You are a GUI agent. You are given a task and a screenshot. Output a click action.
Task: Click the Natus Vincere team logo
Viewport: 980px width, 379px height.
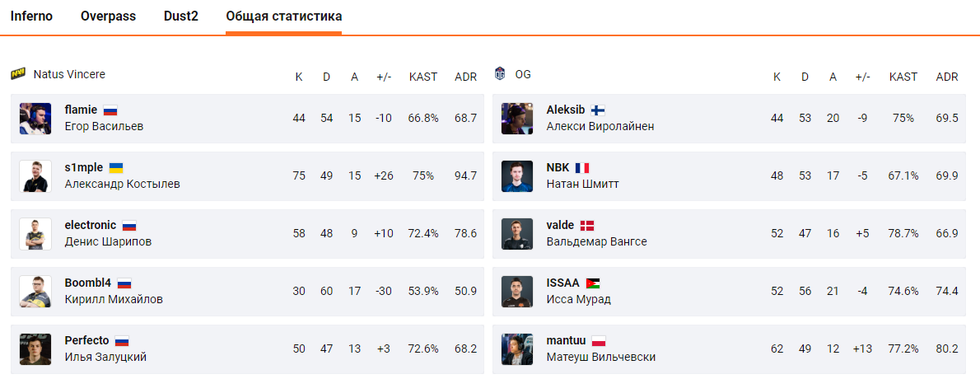pos(18,74)
